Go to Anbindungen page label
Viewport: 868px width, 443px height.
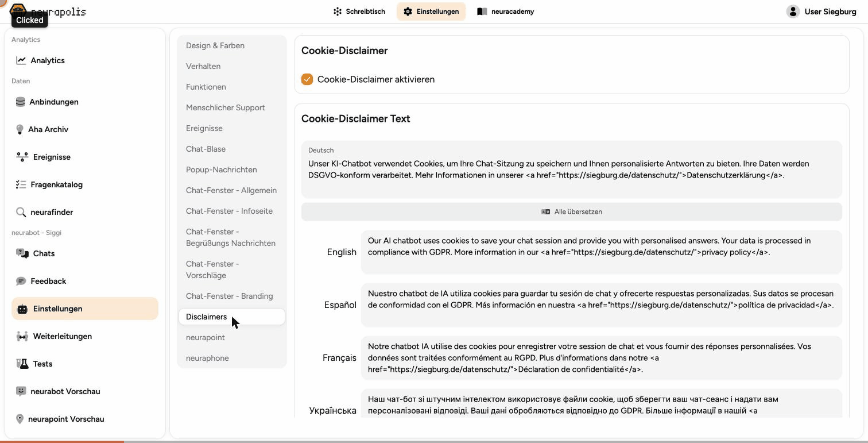[x=54, y=102]
